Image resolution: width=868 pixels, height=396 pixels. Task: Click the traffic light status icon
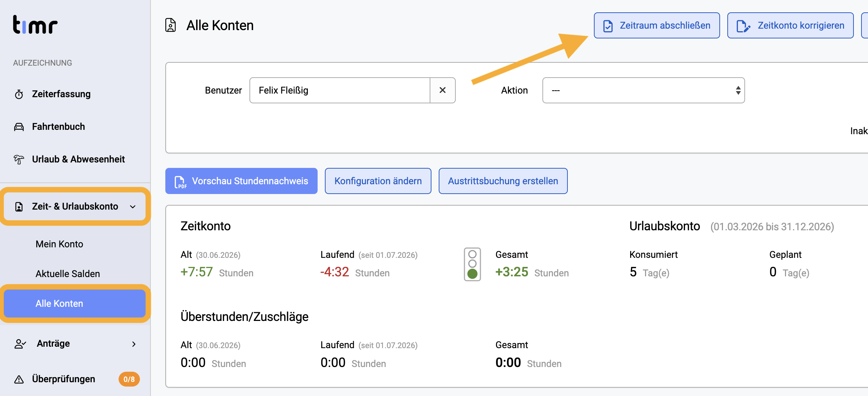click(x=472, y=264)
